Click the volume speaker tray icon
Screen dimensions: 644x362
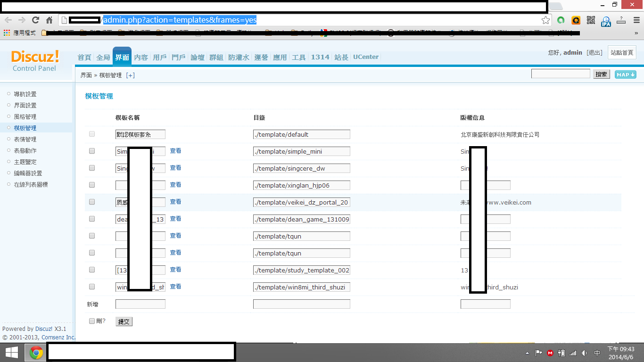tap(585, 353)
